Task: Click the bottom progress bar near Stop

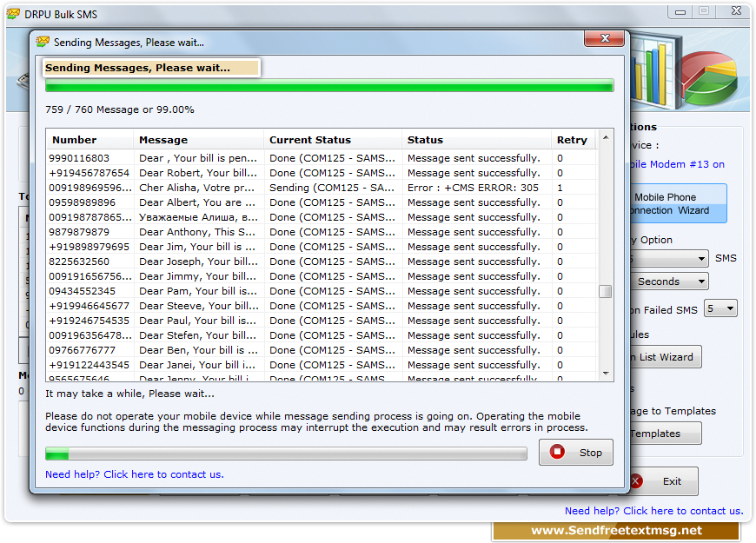Action: 286,454
